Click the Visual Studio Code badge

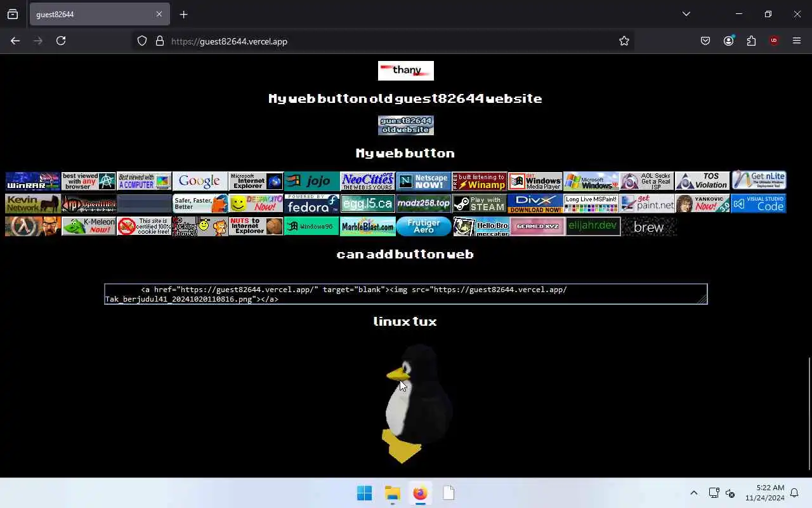759,204
